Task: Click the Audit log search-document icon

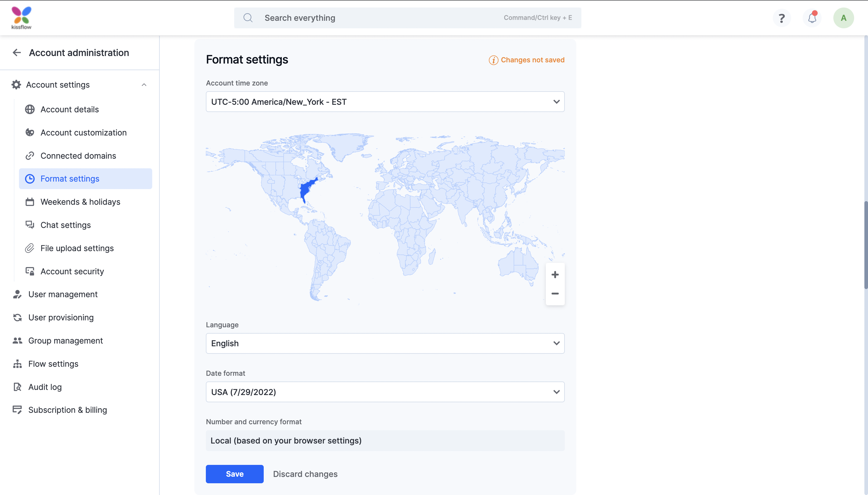Action: [17, 387]
